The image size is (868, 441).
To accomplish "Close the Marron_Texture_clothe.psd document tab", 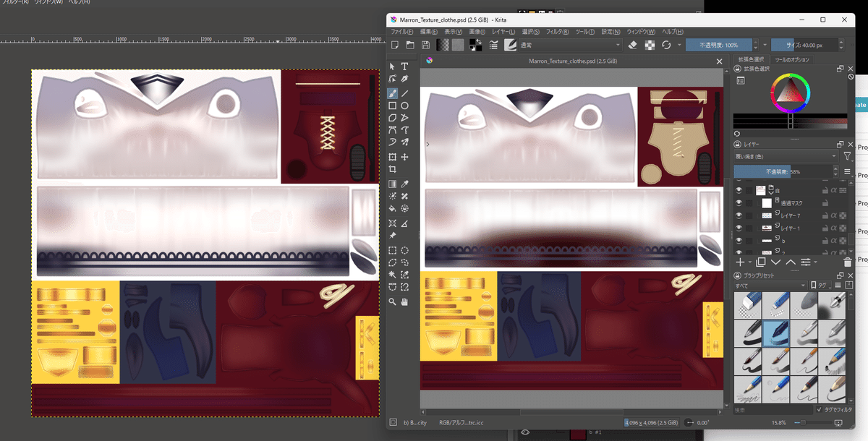I will (719, 62).
